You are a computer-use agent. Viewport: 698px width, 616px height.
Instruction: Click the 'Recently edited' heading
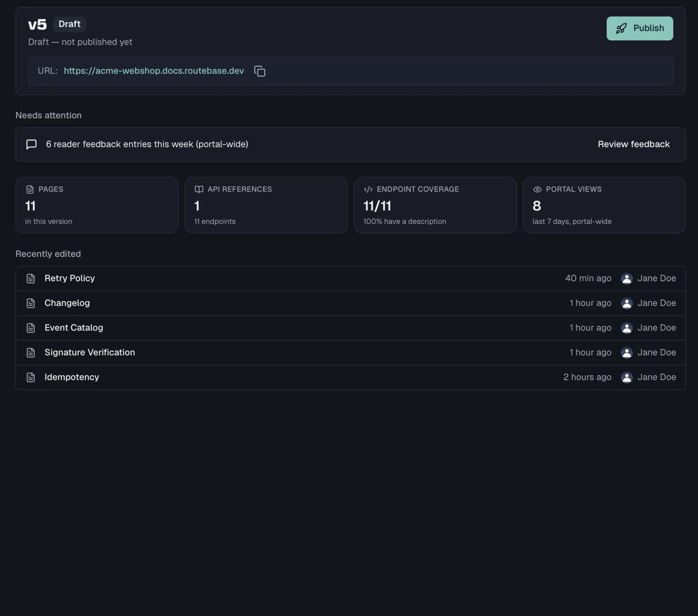tap(48, 254)
